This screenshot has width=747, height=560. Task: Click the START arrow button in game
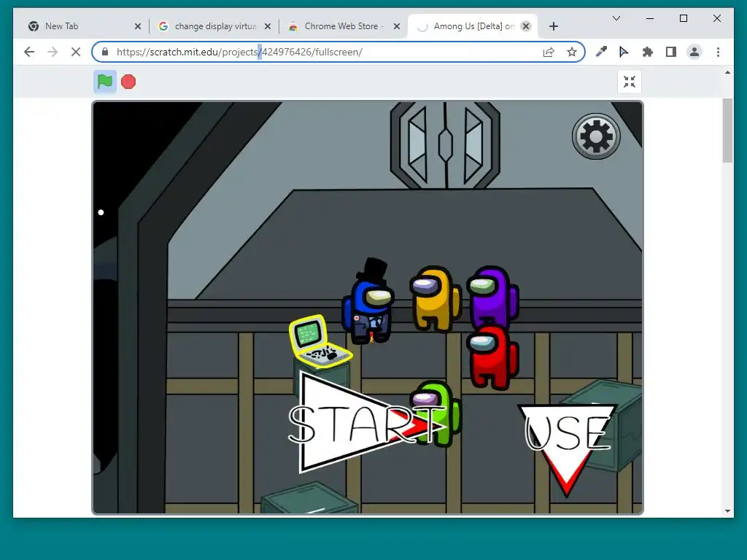[x=367, y=424]
